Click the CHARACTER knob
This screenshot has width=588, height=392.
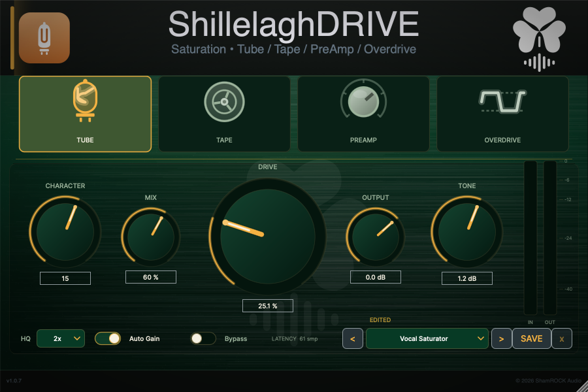click(65, 231)
